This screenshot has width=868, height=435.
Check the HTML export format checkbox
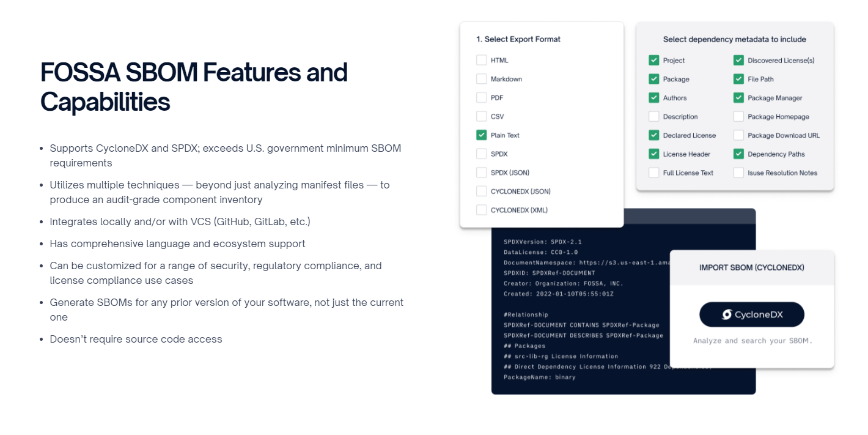point(481,60)
